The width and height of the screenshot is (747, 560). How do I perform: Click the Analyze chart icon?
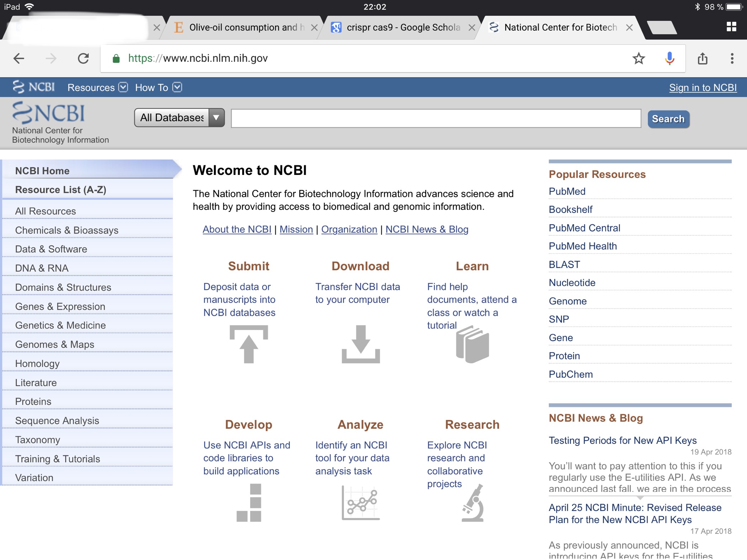(x=361, y=502)
